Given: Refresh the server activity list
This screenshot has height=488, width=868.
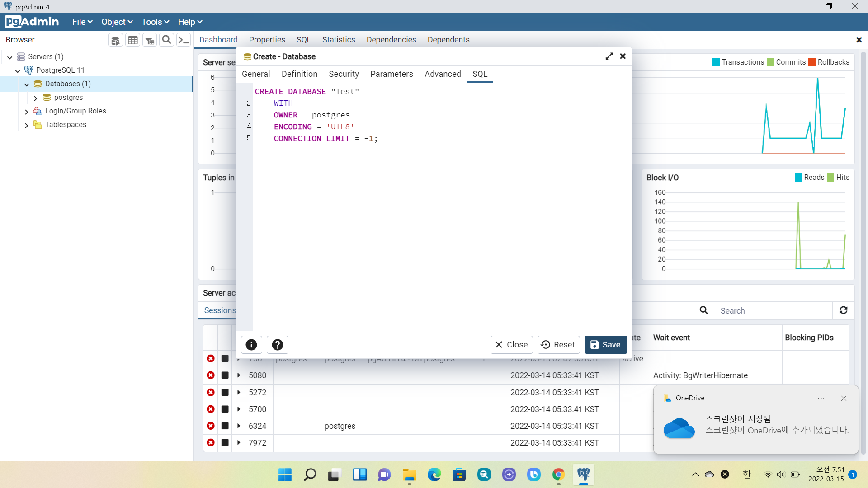Looking at the screenshot, I should [x=843, y=310].
